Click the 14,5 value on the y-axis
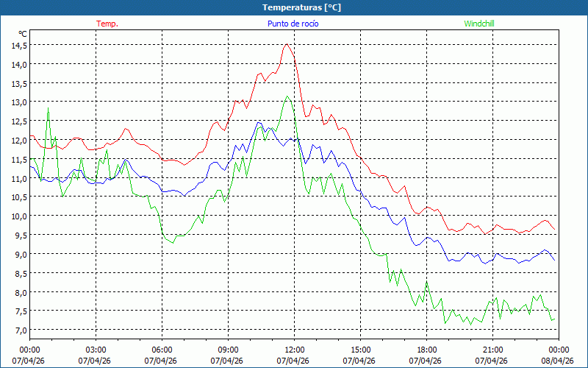The width and height of the screenshot is (588, 368). point(19,45)
